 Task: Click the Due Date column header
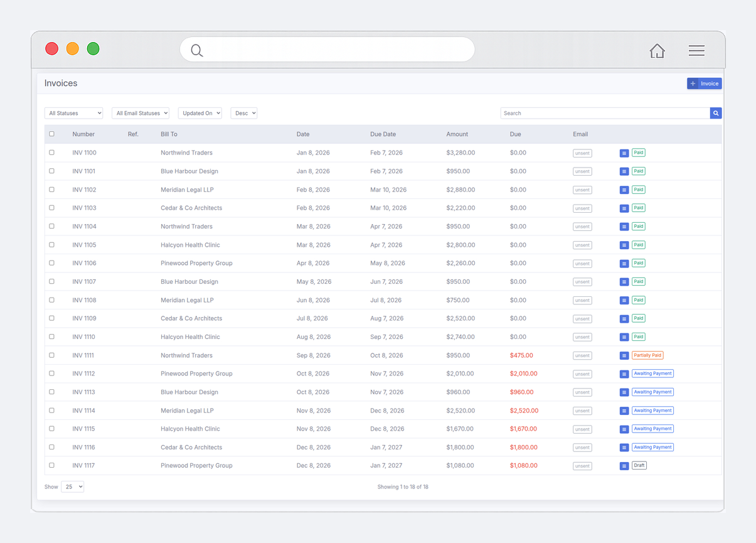click(x=383, y=134)
